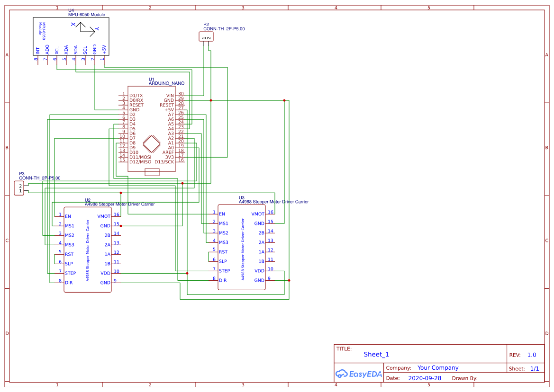Select stepper driver carrier U2 symbol

88,249
